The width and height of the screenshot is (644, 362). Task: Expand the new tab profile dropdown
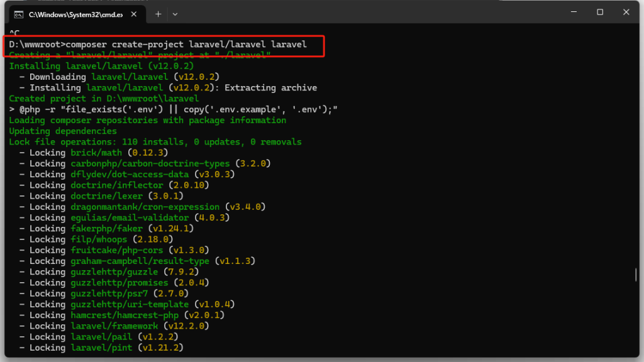click(175, 14)
